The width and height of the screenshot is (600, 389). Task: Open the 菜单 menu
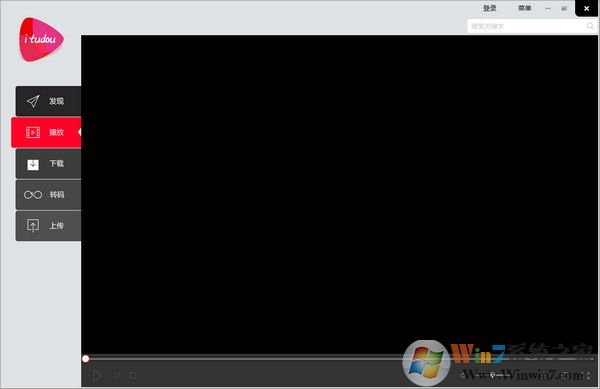[x=524, y=8]
